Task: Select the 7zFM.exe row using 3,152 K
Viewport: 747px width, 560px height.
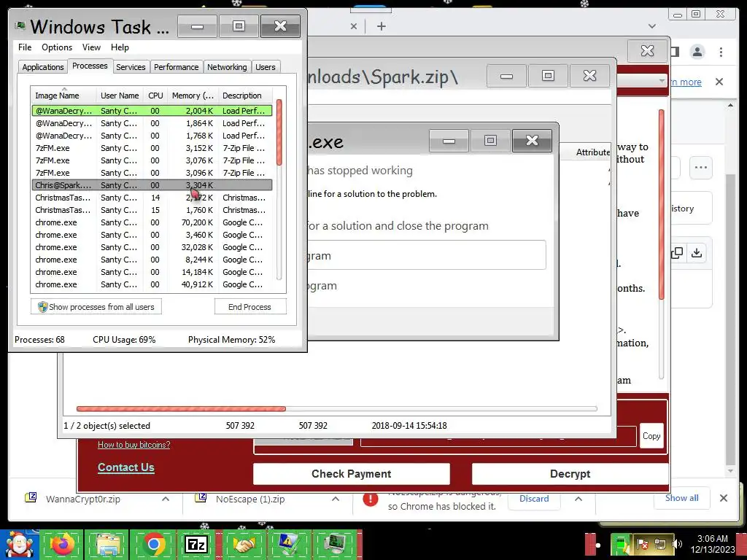Action: pyautogui.click(x=152, y=148)
